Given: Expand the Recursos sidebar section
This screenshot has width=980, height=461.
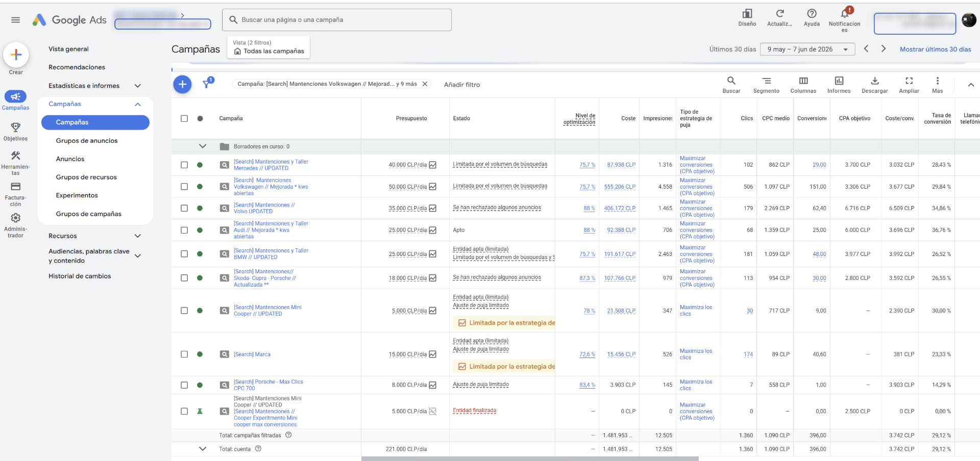Looking at the screenshot, I should click(137, 236).
